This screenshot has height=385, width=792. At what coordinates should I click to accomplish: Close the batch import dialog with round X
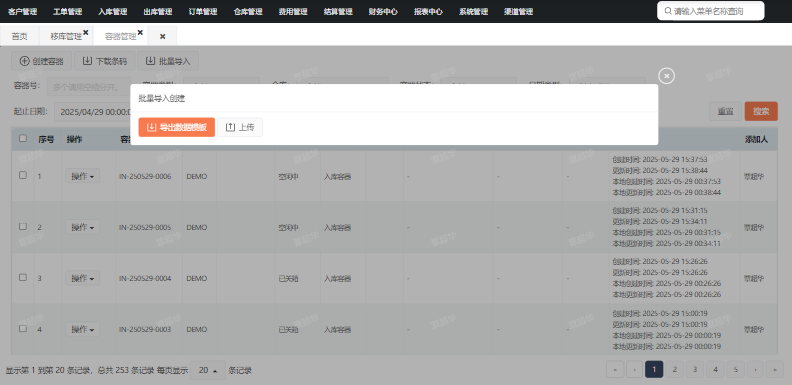click(667, 76)
